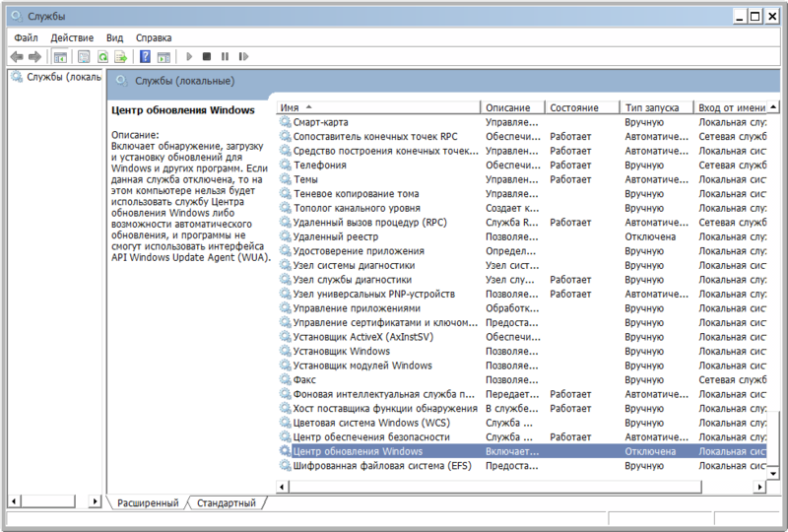This screenshot has height=532, width=788.
Task: Sort by the Состояние column header
Action: pyautogui.click(x=581, y=107)
